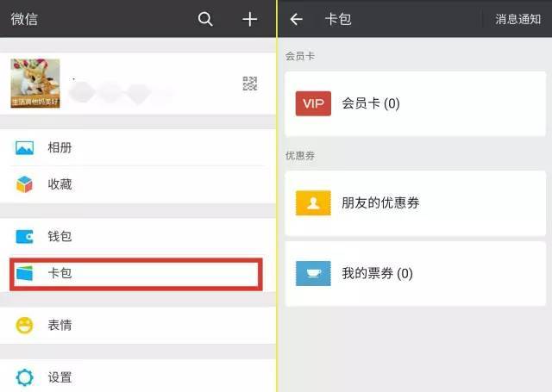Tap the red VIP badge icon
The height and width of the screenshot is (392, 552).
(x=313, y=103)
